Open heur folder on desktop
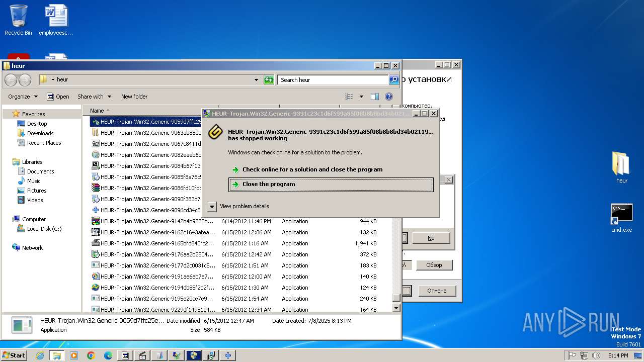 [x=622, y=167]
